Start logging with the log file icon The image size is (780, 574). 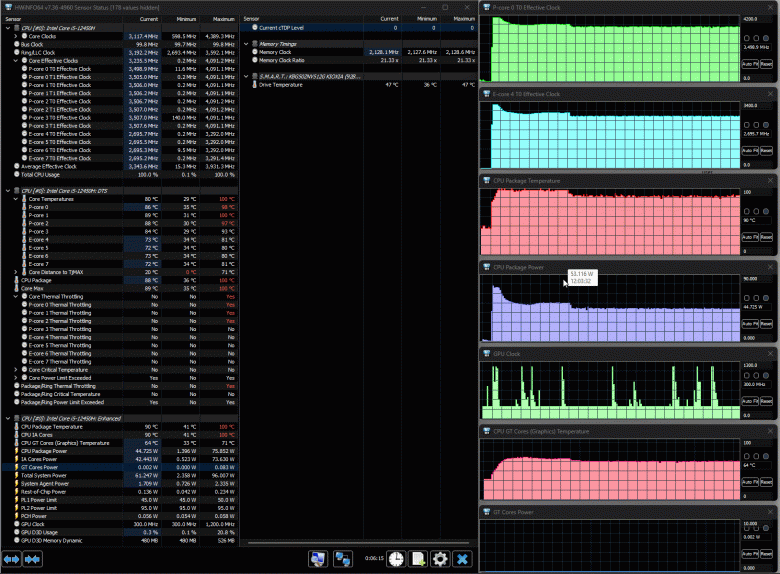click(x=418, y=558)
